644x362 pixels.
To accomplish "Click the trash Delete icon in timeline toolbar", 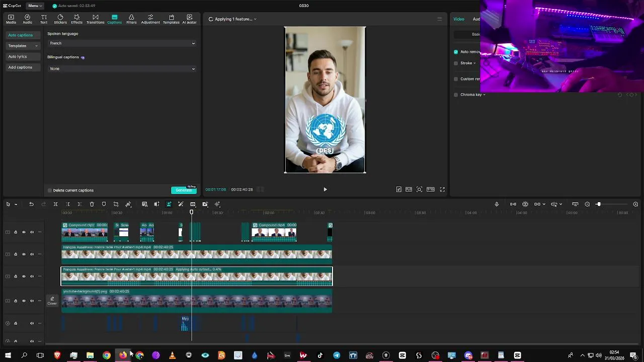I will [x=92, y=204].
